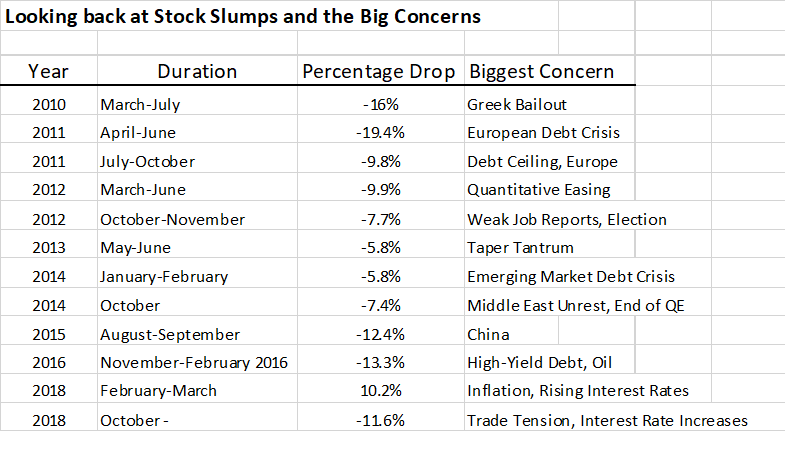785x459 pixels.
Task: Select the title cell about Stock Slumps
Action: pyautogui.click(x=245, y=17)
